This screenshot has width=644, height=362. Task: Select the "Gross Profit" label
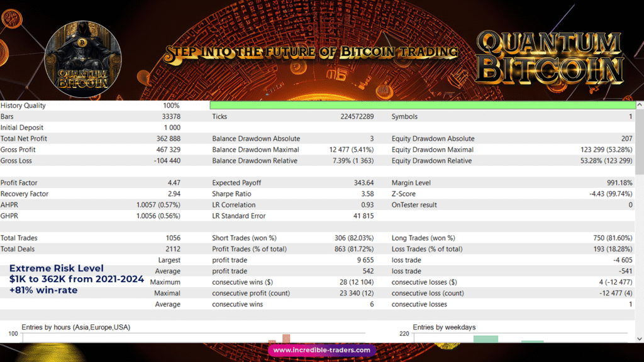(x=18, y=150)
